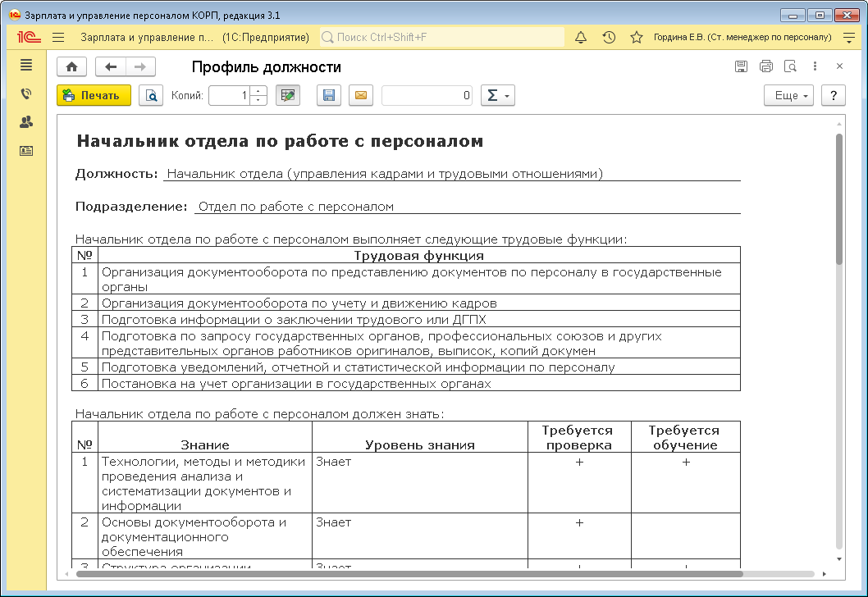The height and width of the screenshot is (597, 868).
Task: Select cell Основы документооборота и документационного обеспечения
Action: click(x=205, y=536)
